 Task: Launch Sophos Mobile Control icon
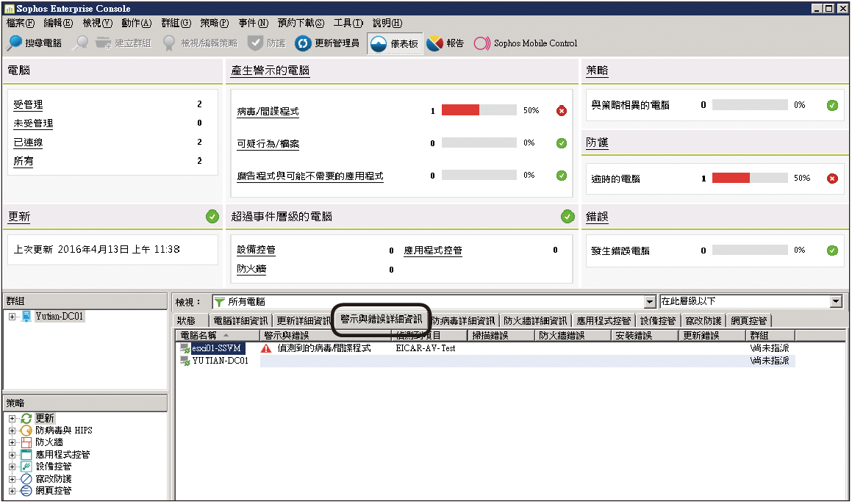(x=482, y=43)
